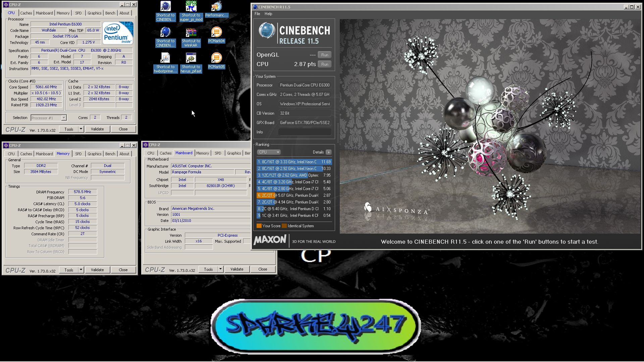The width and height of the screenshot is (644, 362).
Task: Run the CPU benchmark test
Action: [x=325, y=64]
